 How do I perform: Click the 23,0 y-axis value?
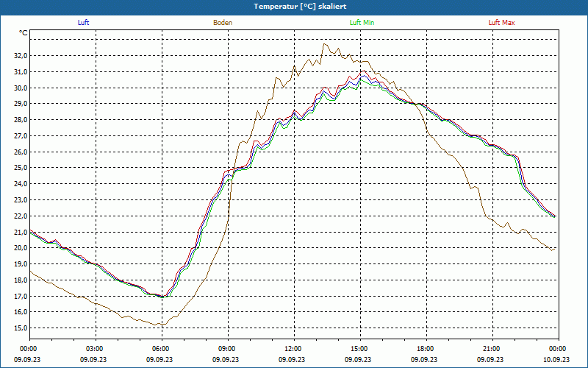click(x=20, y=200)
